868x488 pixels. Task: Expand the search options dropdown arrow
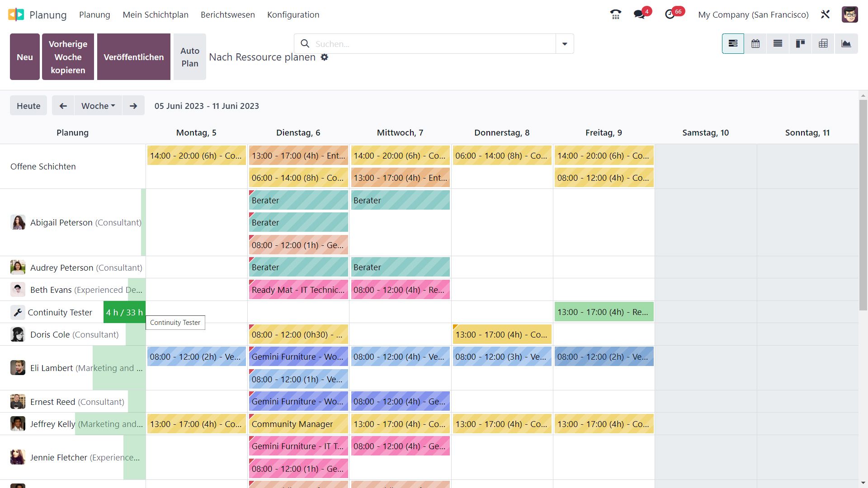pyautogui.click(x=565, y=44)
